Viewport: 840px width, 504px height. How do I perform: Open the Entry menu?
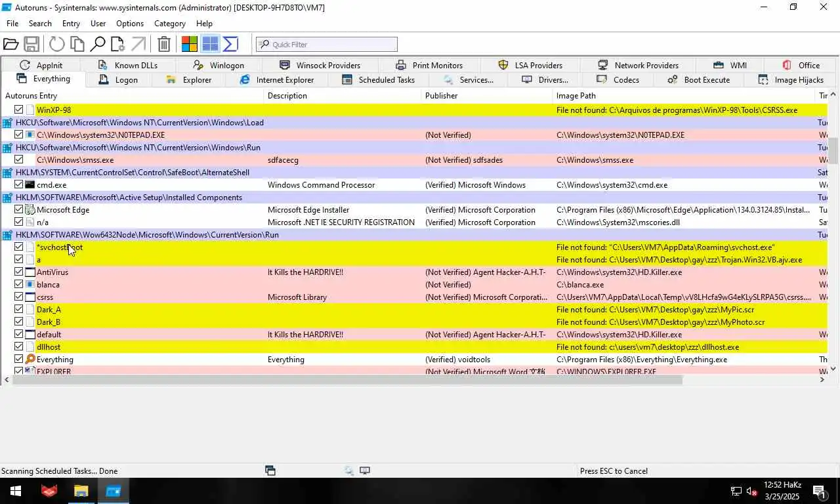coord(71,24)
